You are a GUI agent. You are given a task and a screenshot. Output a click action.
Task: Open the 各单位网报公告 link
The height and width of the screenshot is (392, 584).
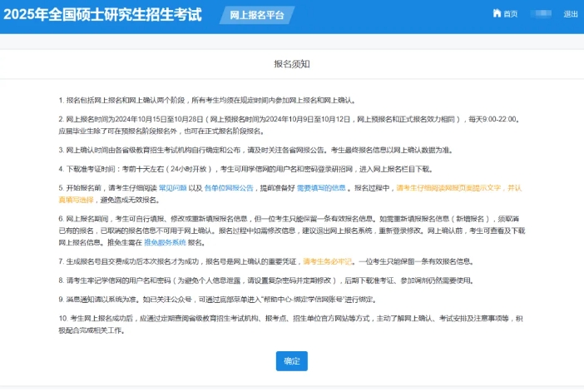(x=228, y=188)
